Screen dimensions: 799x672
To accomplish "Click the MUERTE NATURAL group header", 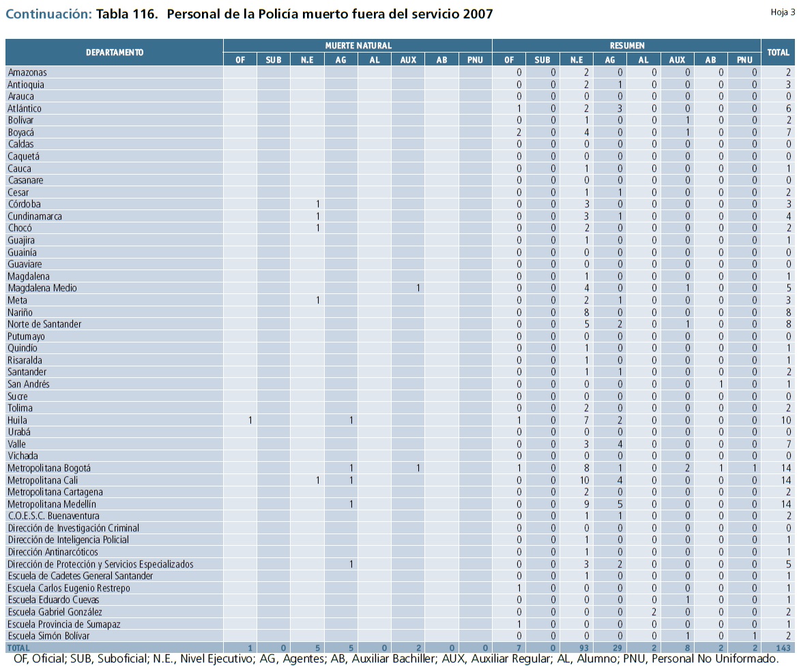I will pos(358,46).
